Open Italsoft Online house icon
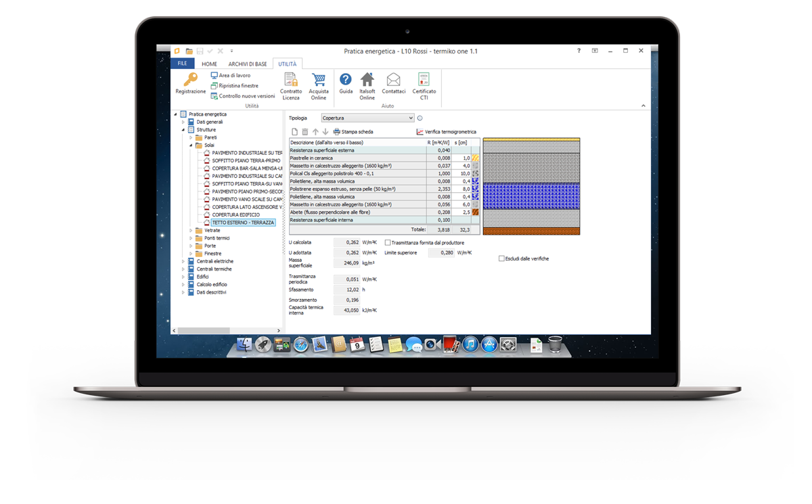 pyautogui.click(x=367, y=80)
